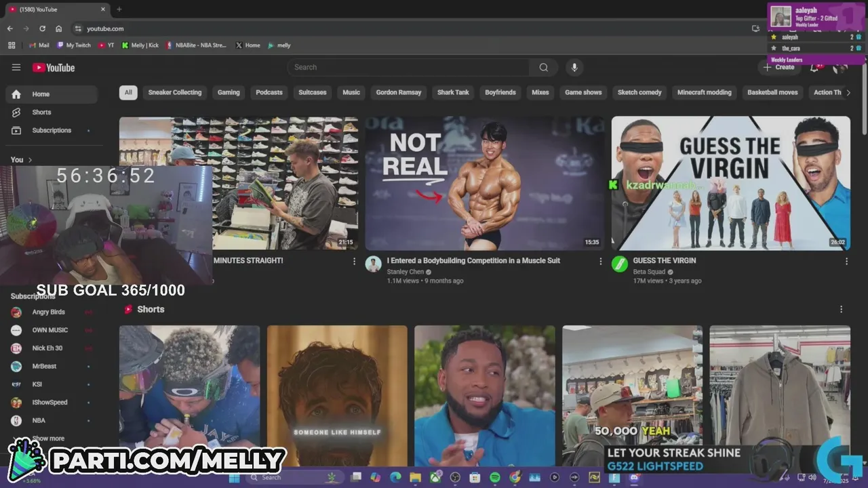Screen dimensions: 868x488
Task: Select the Shark Tank chip
Action: click(x=453, y=92)
